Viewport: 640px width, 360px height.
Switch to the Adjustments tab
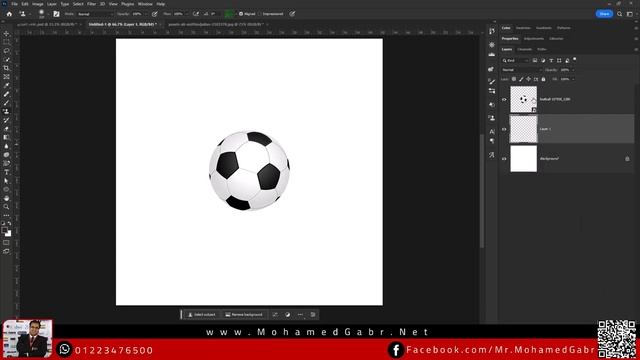pyautogui.click(x=534, y=39)
